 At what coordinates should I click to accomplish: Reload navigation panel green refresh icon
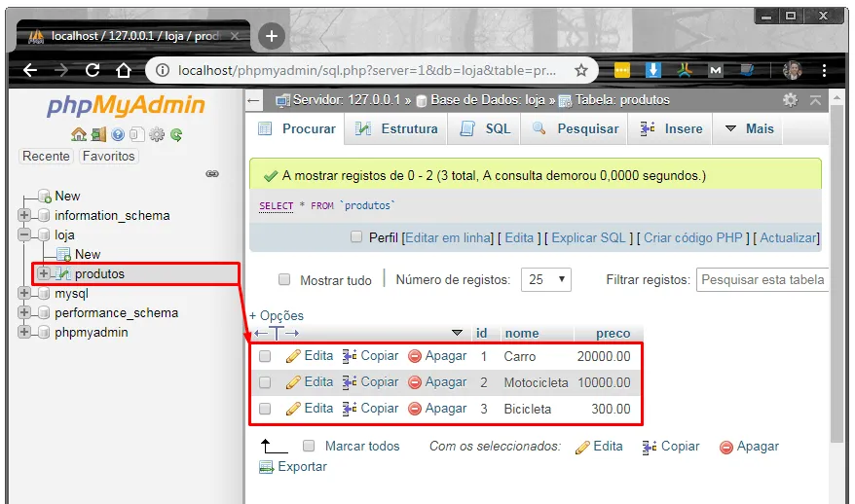click(176, 134)
